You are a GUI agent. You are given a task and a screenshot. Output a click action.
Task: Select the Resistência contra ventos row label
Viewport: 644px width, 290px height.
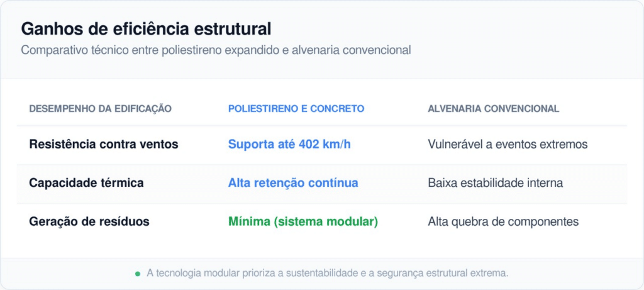pyautogui.click(x=104, y=144)
